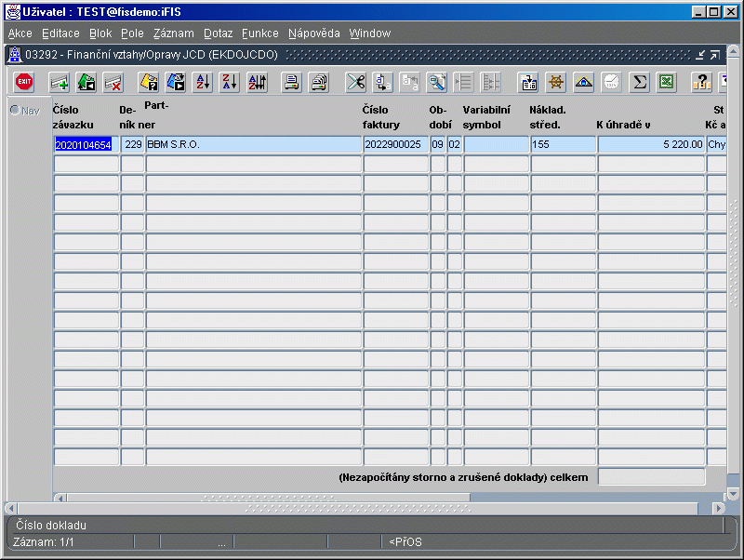The height and width of the screenshot is (560, 744).
Task: Click the left arrow of the inner table scrollbar
Action: pyautogui.click(x=60, y=499)
